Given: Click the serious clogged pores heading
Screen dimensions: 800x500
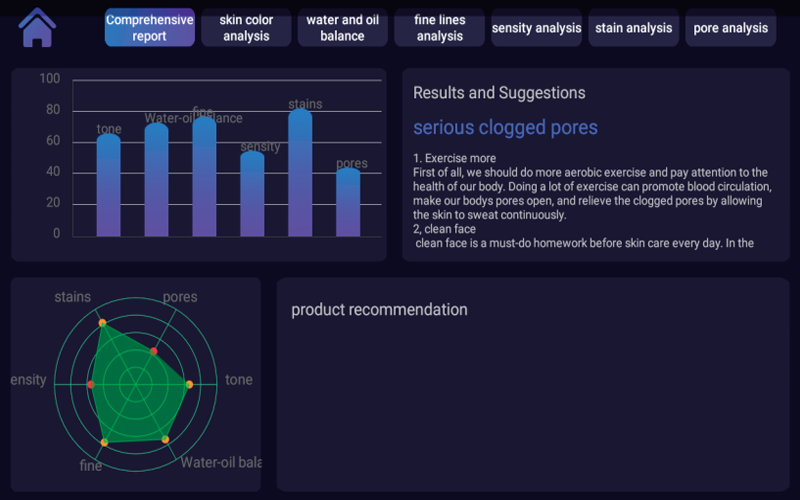Looking at the screenshot, I should click(505, 127).
